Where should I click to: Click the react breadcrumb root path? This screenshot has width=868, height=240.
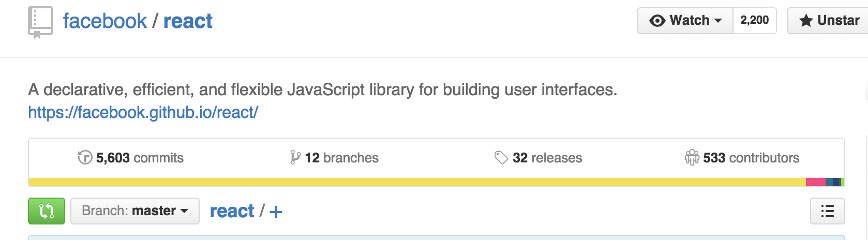pos(232,211)
